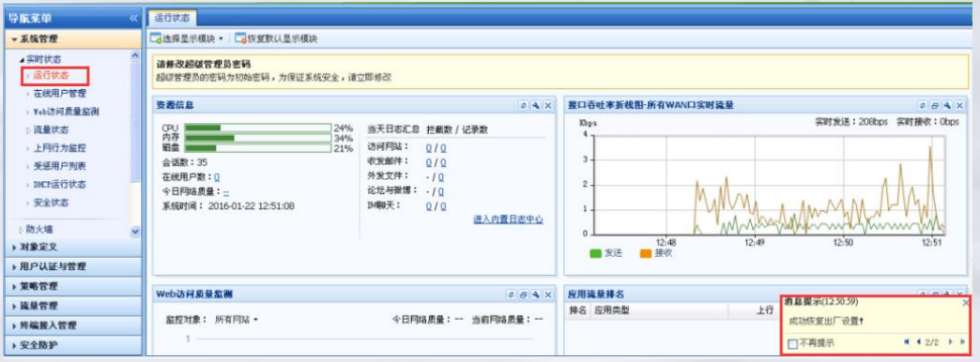The height and width of the screenshot is (362, 980).
Task: Close the 接口吞吐率折线图 panel
Action: (x=959, y=105)
